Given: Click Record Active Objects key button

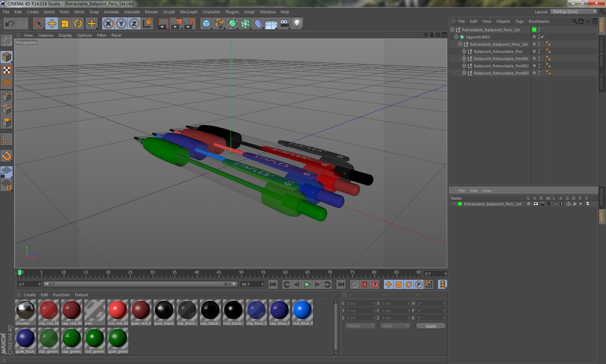Looking at the screenshot, I should (x=355, y=284).
